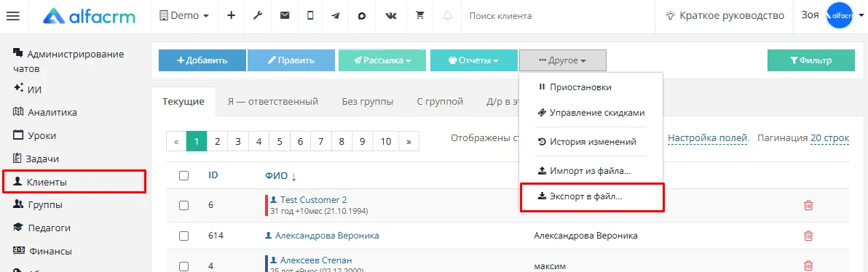Open Педагоги in sidebar
The height and width of the screenshot is (272, 868).
(42, 228)
